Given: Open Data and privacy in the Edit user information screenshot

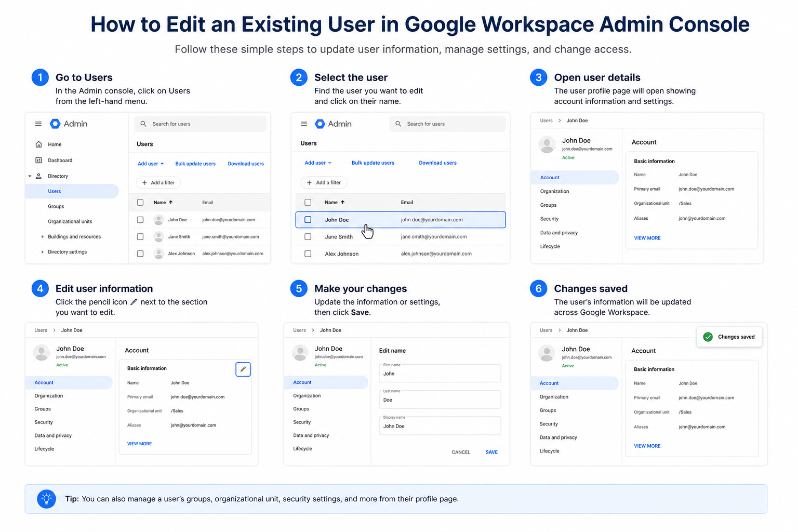Looking at the screenshot, I should pos(53,435).
